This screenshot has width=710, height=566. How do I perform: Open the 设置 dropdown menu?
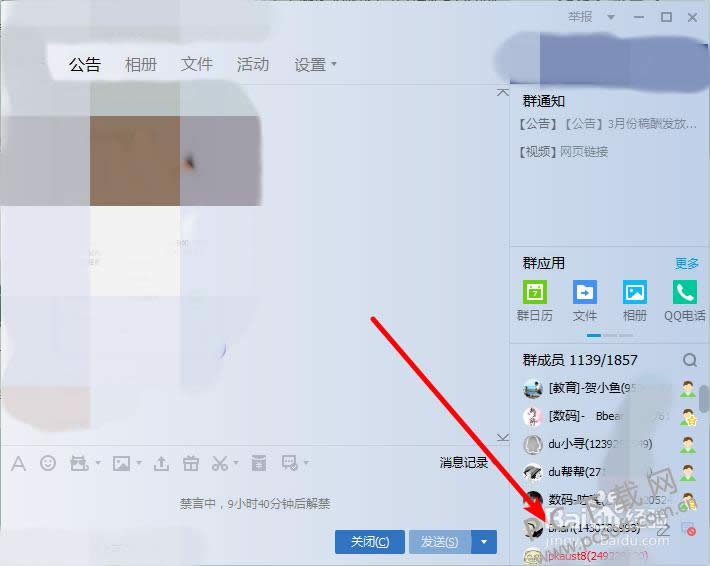[315, 65]
